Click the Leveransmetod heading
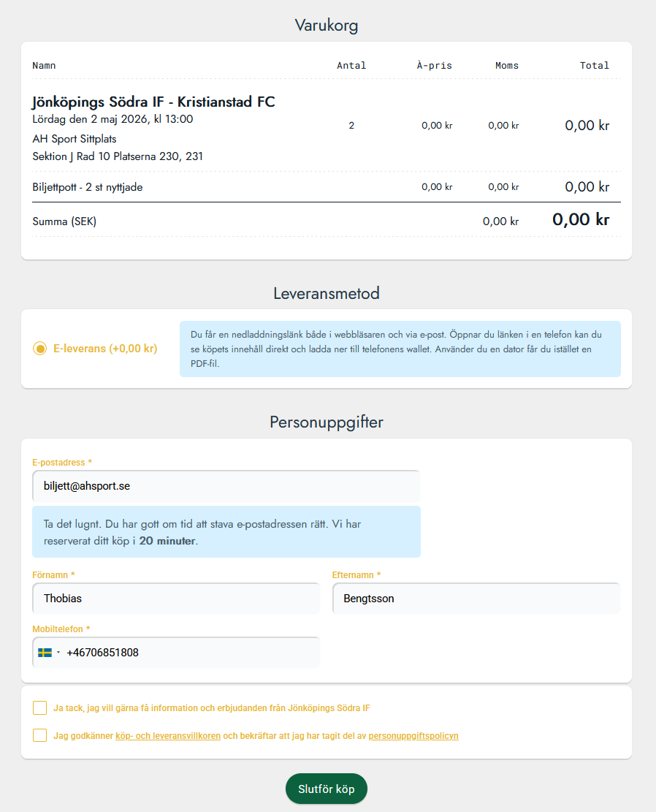Screen dimensions: 656x812 coord(327,294)
